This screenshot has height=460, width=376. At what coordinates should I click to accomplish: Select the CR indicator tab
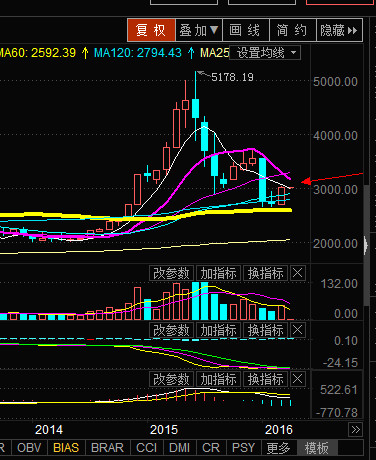[x=211, y=448]
